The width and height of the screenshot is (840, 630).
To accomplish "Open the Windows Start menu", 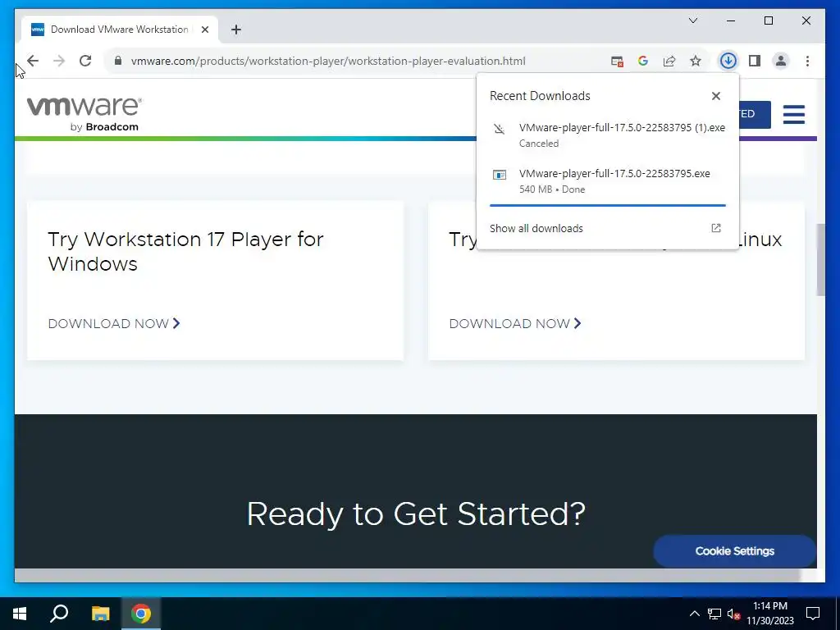I will 20,614.
